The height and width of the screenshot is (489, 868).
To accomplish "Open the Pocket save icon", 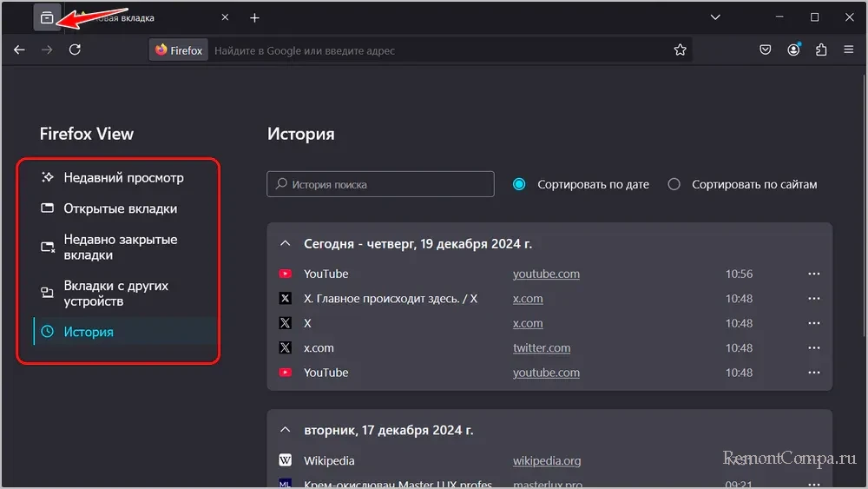I will click(765, 50).
